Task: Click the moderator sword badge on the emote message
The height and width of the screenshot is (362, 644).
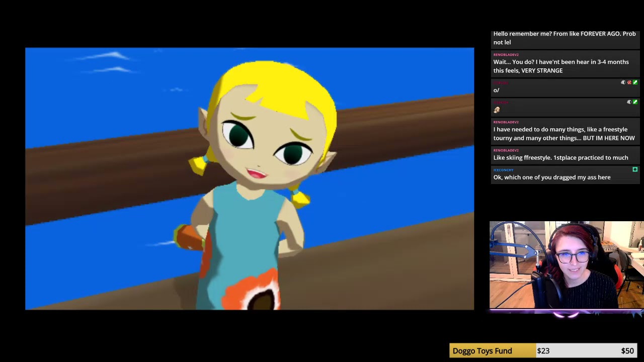Action: [x=635, y=102]
